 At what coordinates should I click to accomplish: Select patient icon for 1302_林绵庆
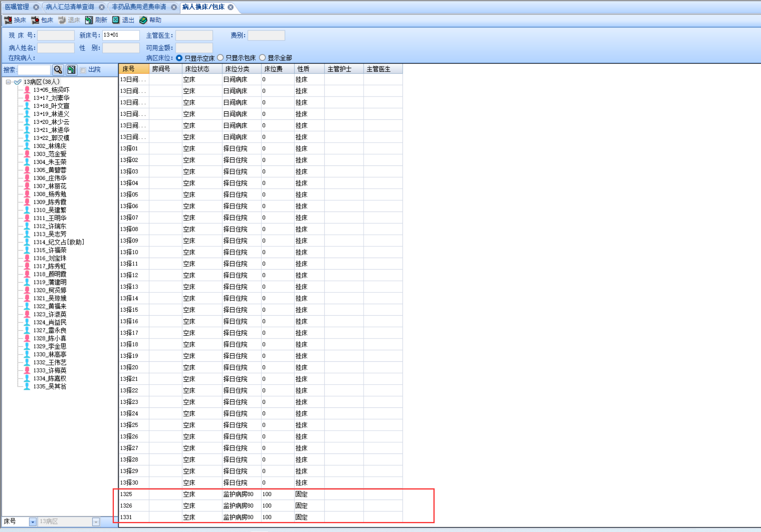tap(27, 146)
